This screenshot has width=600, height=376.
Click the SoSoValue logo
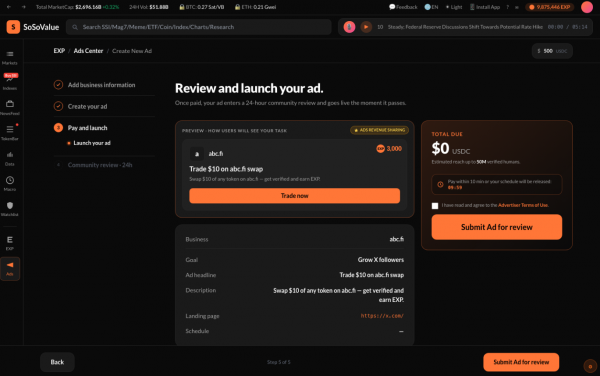coord(33,27)
